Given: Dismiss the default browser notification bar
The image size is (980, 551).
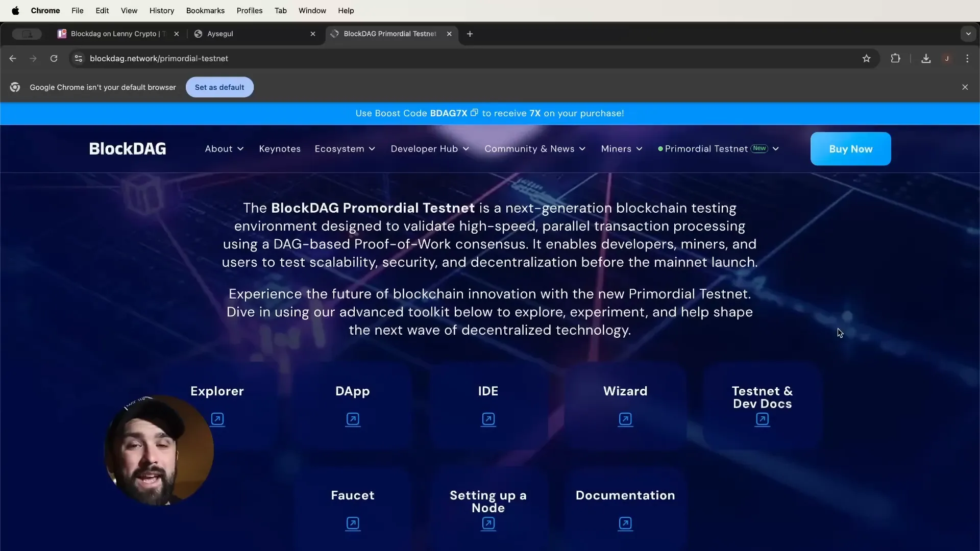Looking at the screenshot, I should (965, 87).
